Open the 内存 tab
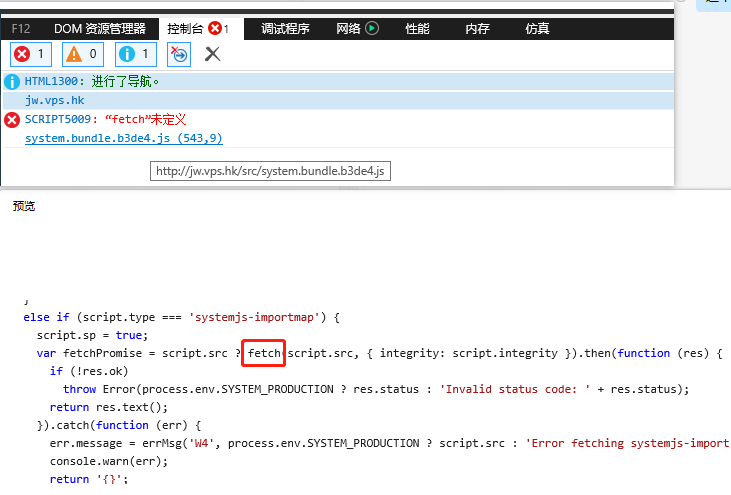The width and height of the screenshot is (731, 495). pyautogui.click(x=477, y=29)
